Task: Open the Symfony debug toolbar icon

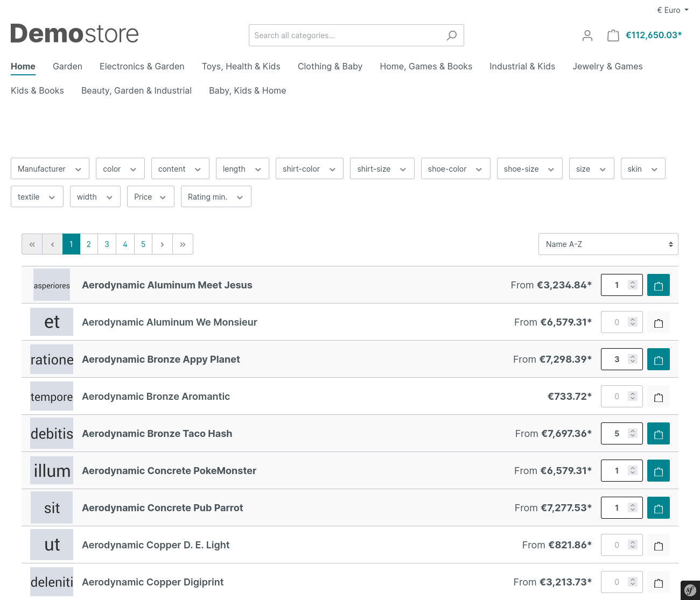Action: click(690, 590)
